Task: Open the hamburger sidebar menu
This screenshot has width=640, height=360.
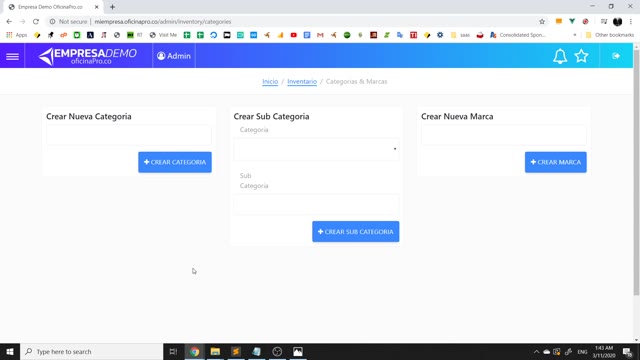Action: pos(12,56)
